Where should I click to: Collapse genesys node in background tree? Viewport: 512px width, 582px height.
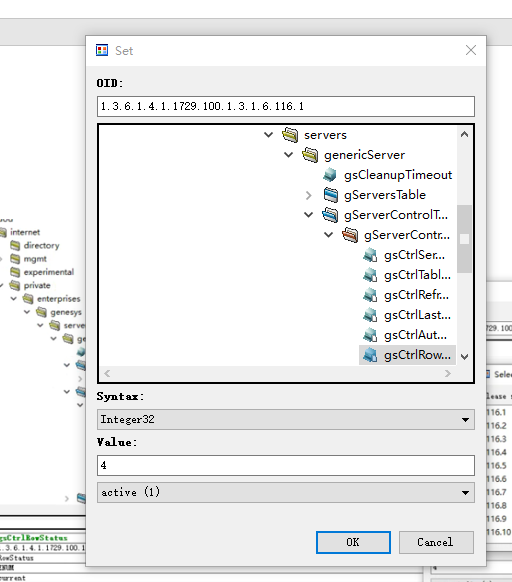27,312
